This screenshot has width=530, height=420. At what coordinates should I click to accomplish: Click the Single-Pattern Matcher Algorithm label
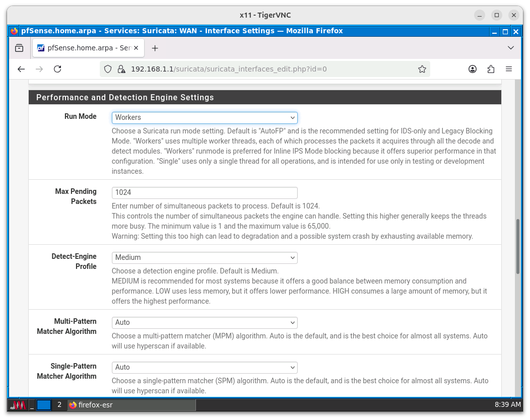point(67,371)
